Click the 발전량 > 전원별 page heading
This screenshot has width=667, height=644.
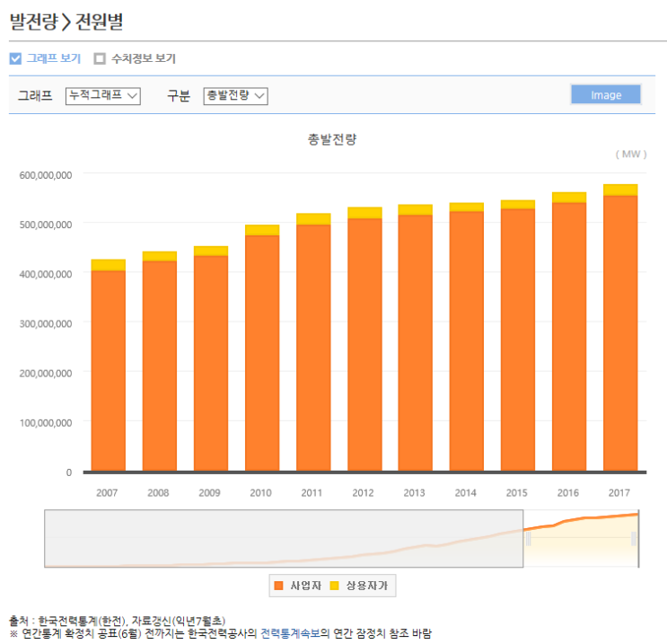tap(66, 22)
